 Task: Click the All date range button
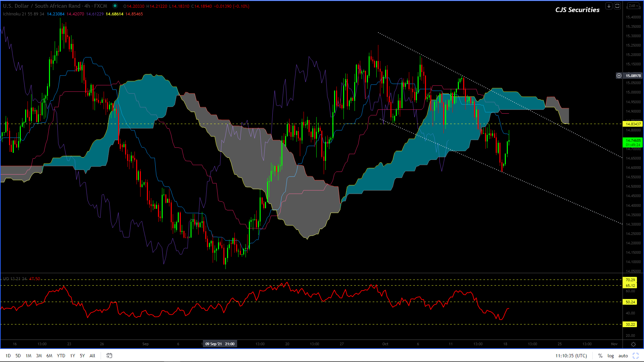tap(92, 356)
